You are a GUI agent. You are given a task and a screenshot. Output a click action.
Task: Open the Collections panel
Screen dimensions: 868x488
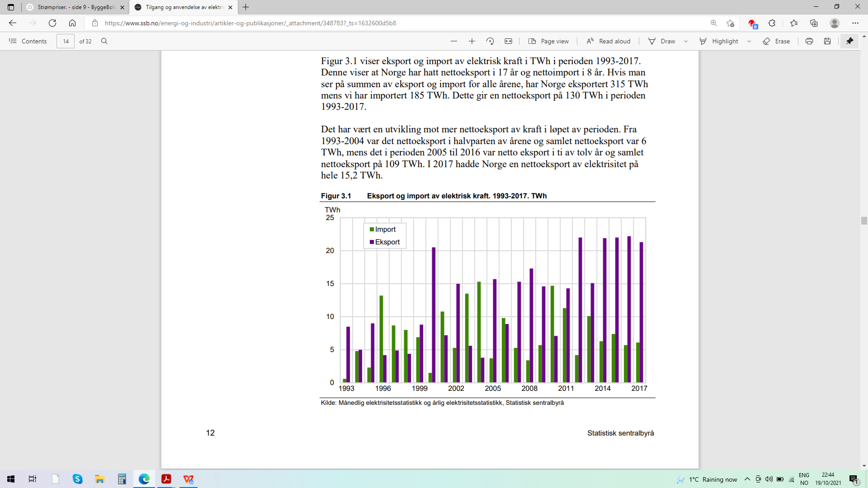click(814, 23)
